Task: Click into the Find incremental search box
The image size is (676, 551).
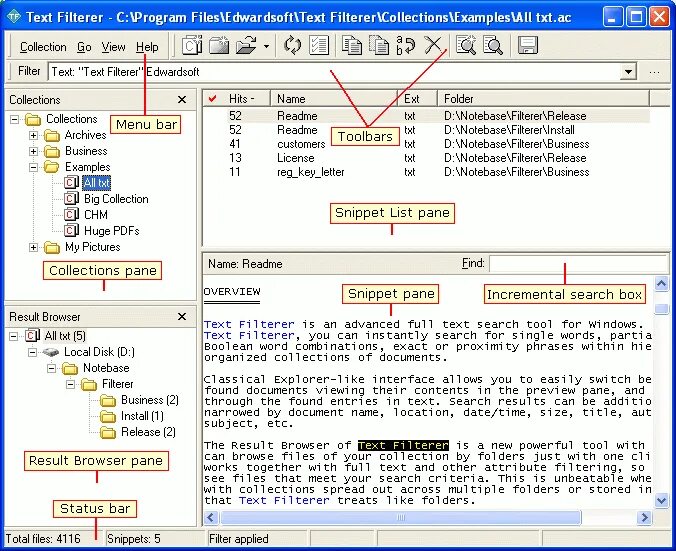Action: tap(579, 263)
